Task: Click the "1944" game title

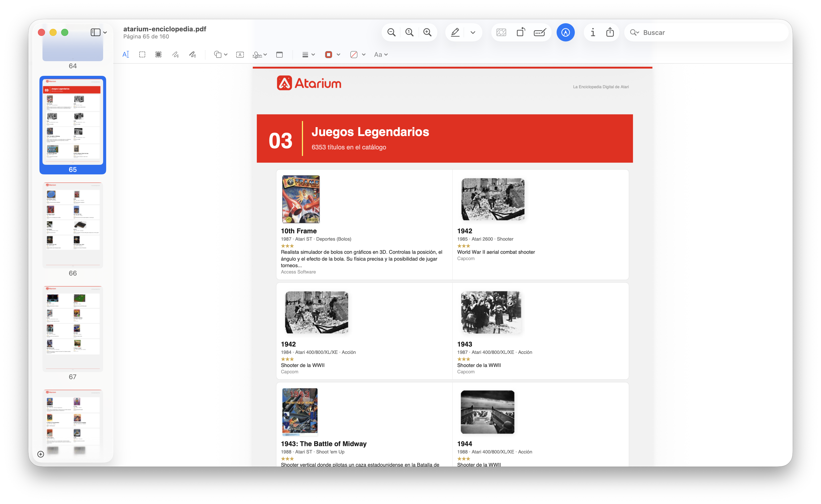Action: (x=464, y=444)
